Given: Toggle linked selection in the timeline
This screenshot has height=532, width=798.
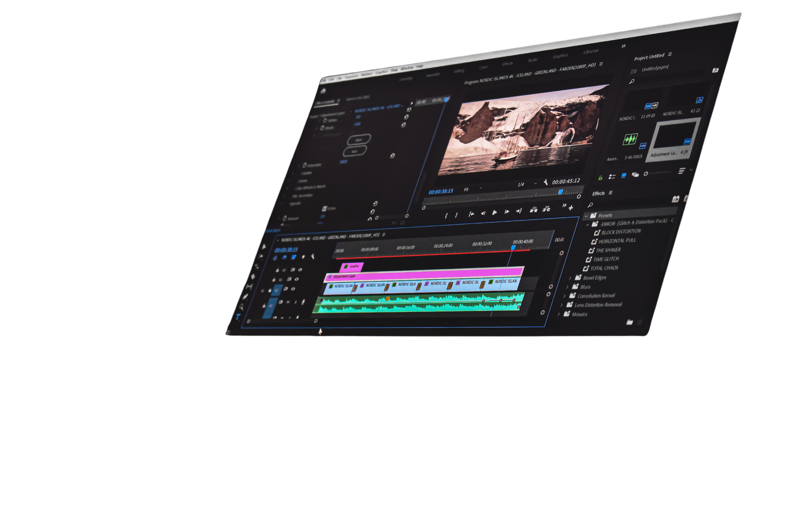Looking at the screenshot, I should click(x=294, y=257).
